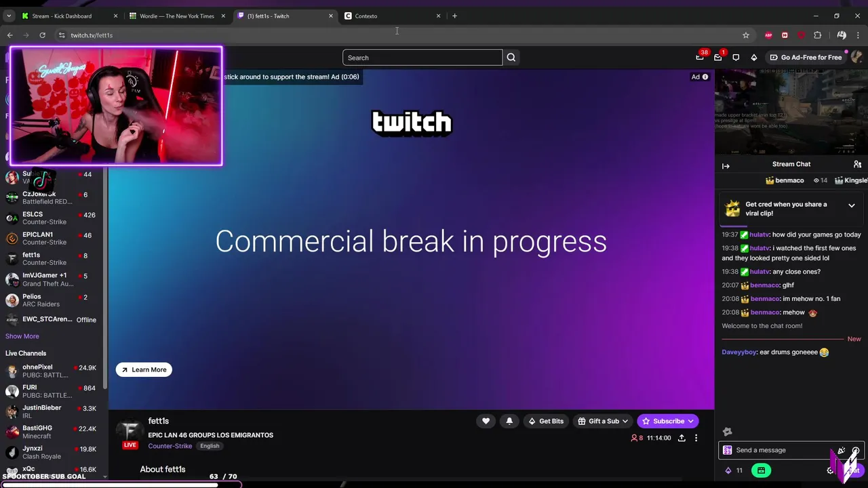Open the EPICLAN1 channel in sidebar
Viewport: 868px width, 488px height.
(52, 239)
